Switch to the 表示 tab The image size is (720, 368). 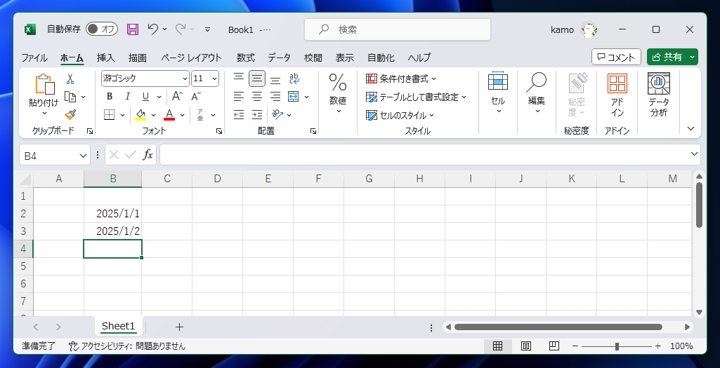click(x=344, y=58)
